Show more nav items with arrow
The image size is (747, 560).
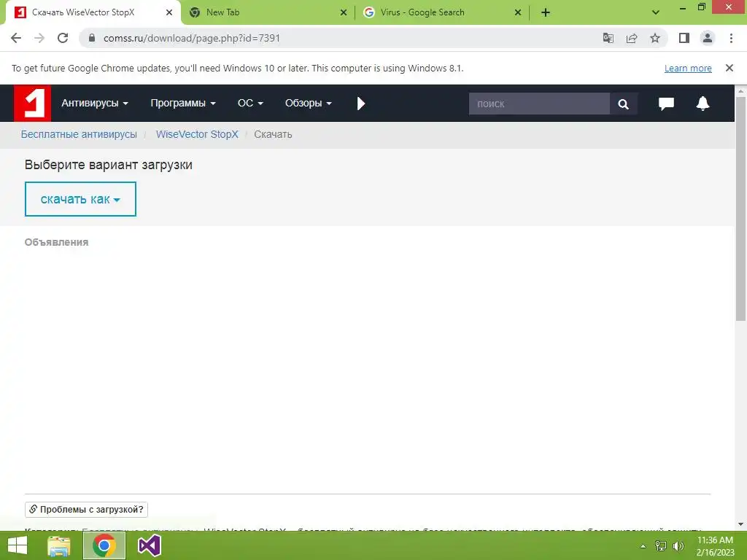point(360,104)
